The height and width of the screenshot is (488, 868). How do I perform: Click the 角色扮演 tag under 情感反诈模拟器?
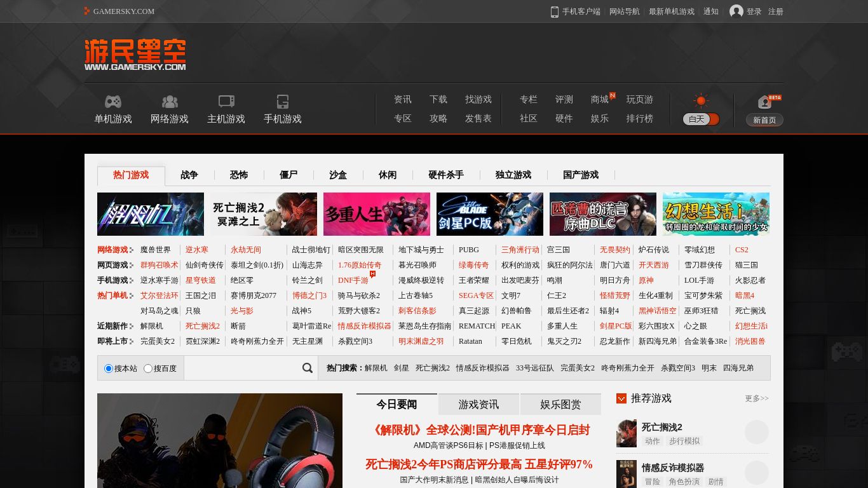coord(684,482)
